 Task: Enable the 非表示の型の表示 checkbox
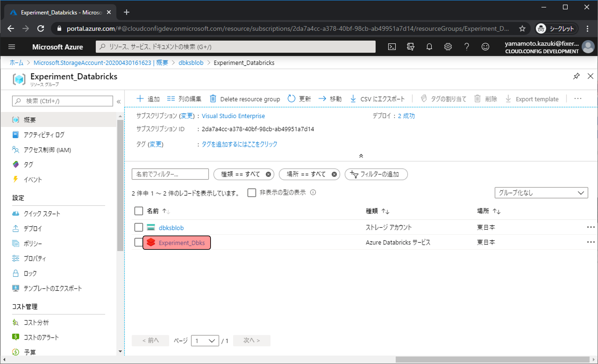coord(252,193)
